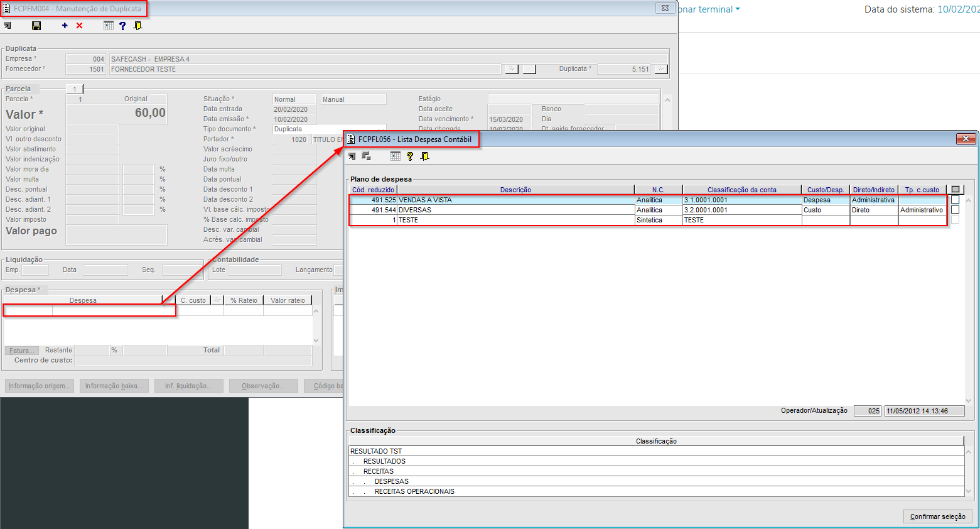Click lookup icon on C. custo column header
This screenshot has width=980, height=529.
tap(217, 300)
